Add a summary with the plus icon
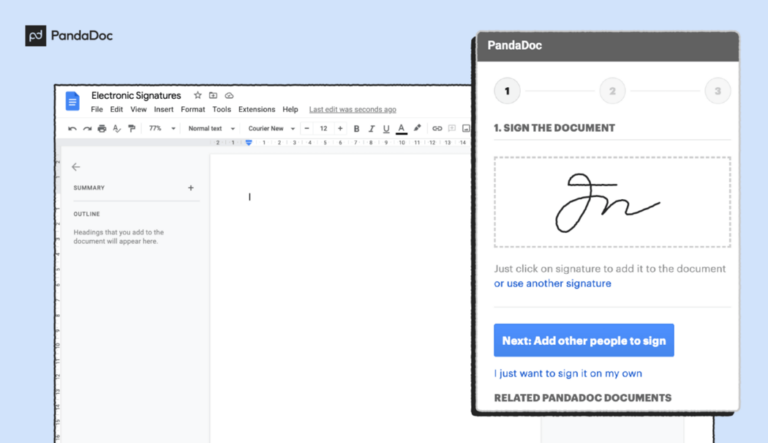Image resolution: width=768 pixels, height=443 pixels. click(x=191, y=188)
